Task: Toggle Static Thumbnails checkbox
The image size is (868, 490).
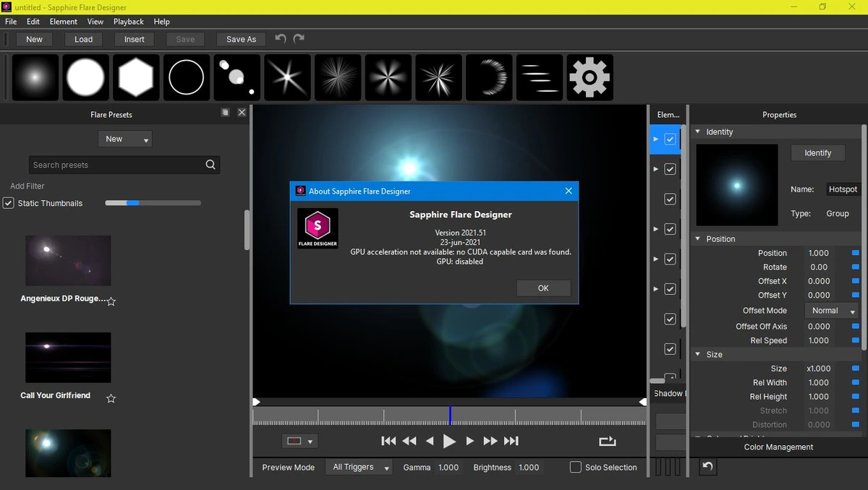Action: click(x=9, y=203)
